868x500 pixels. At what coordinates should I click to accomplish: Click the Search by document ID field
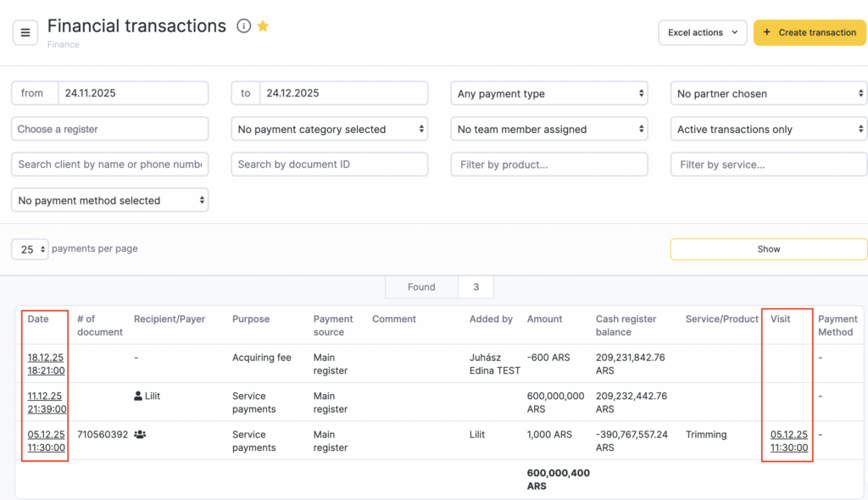[x=329, y=164]
